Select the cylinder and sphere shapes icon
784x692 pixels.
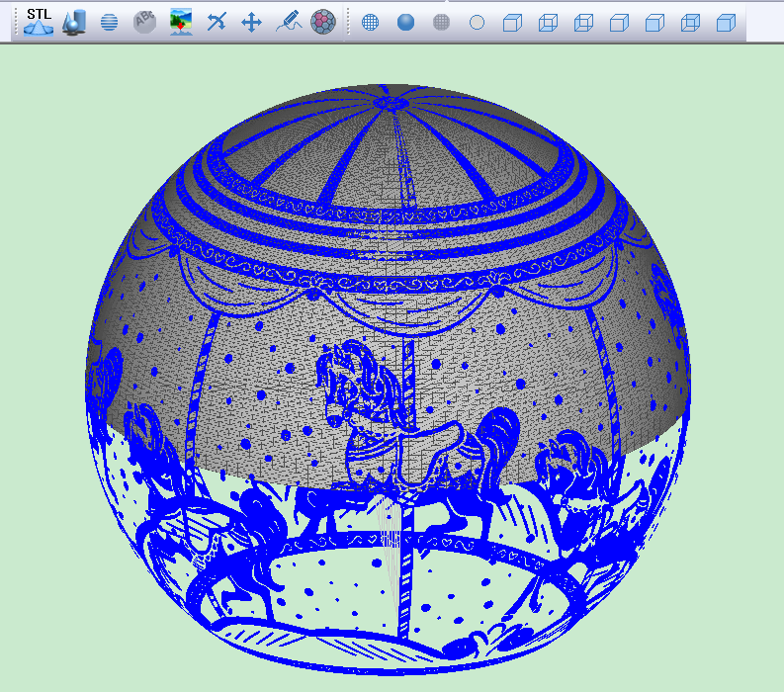click(74, 22)
